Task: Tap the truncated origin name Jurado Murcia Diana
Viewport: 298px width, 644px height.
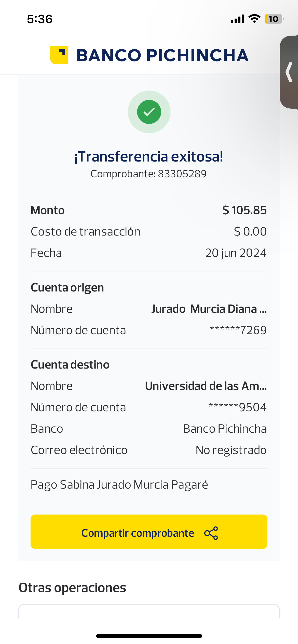Action: 209,309
